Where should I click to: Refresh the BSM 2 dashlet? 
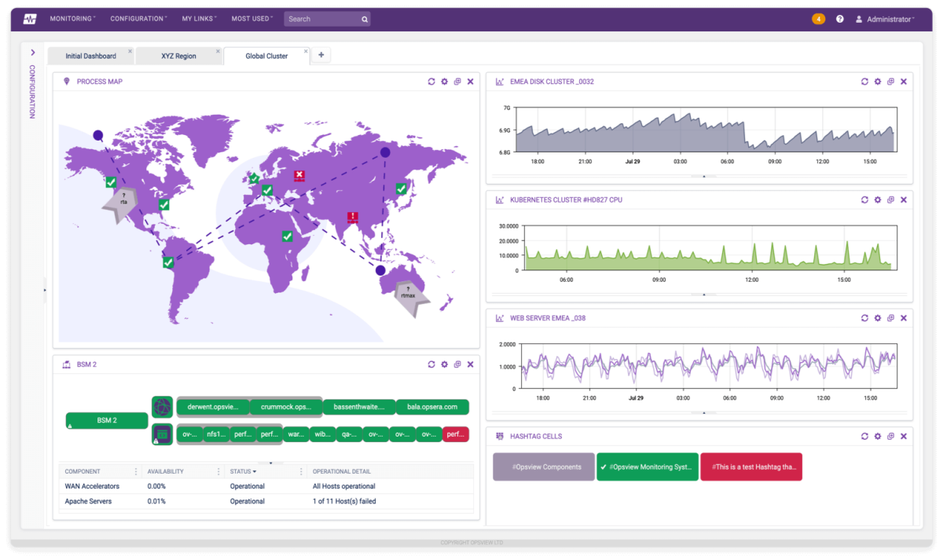431,364
